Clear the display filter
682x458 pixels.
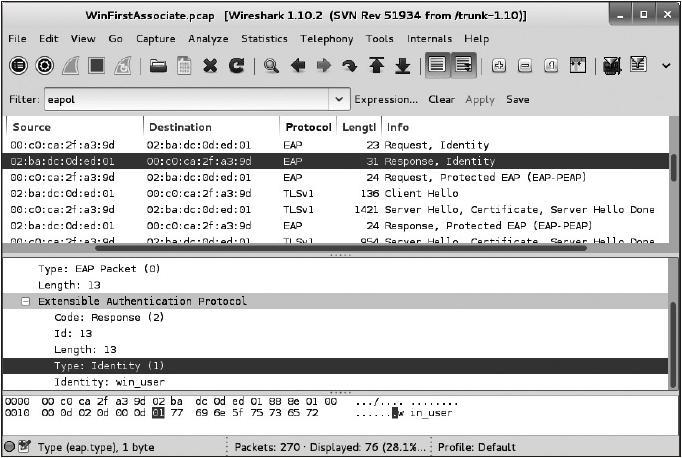pos(441,99)
